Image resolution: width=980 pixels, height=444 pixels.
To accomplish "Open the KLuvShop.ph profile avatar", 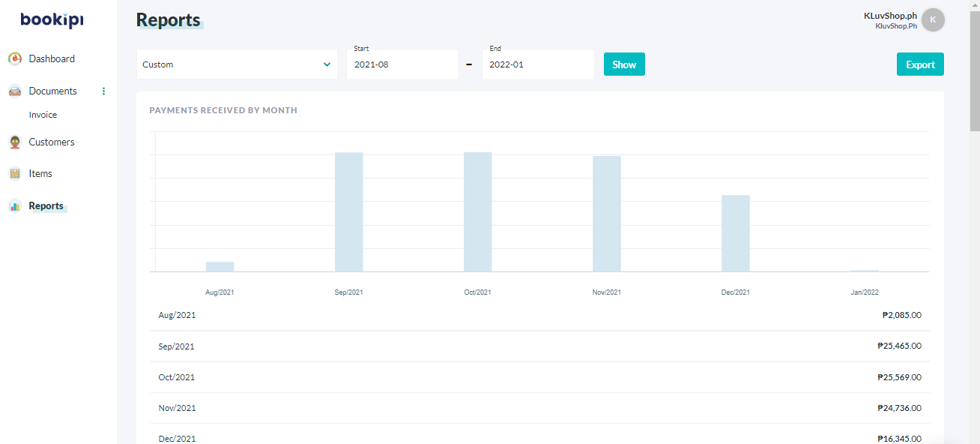I will (x=933, y=19).
